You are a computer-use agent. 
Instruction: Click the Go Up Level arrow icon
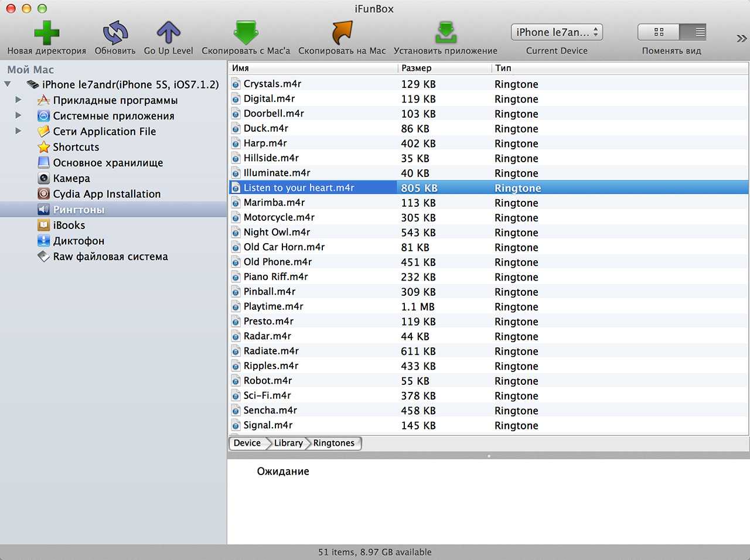(x=168, y=33)
